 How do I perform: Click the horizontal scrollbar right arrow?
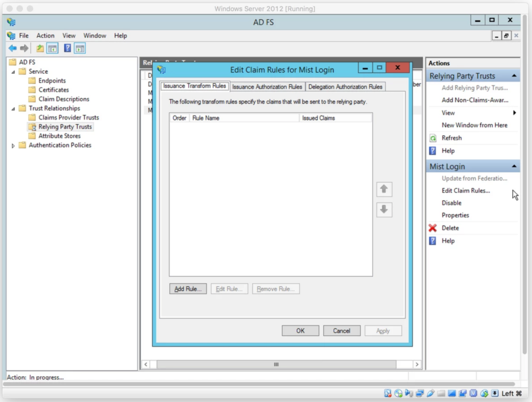417,365
